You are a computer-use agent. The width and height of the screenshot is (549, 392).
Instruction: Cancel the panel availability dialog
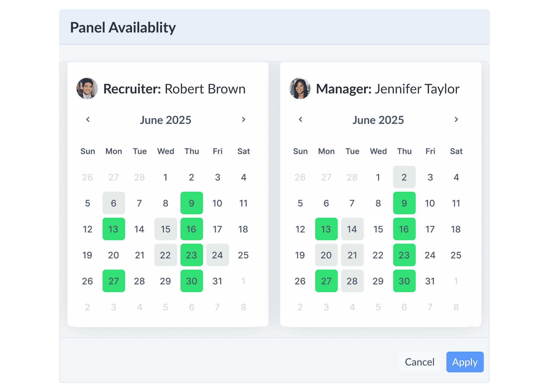pyautogui.click(x=420, y=362)
